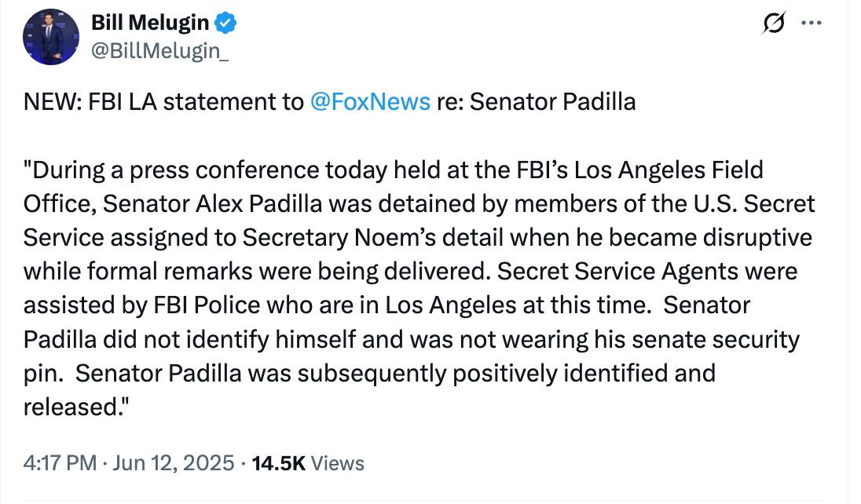The height and width of the screenshot is (504, 861).
Task: Open Bill Melugin's profile picture
Action: pyautogui.click(x=50, y=38)
